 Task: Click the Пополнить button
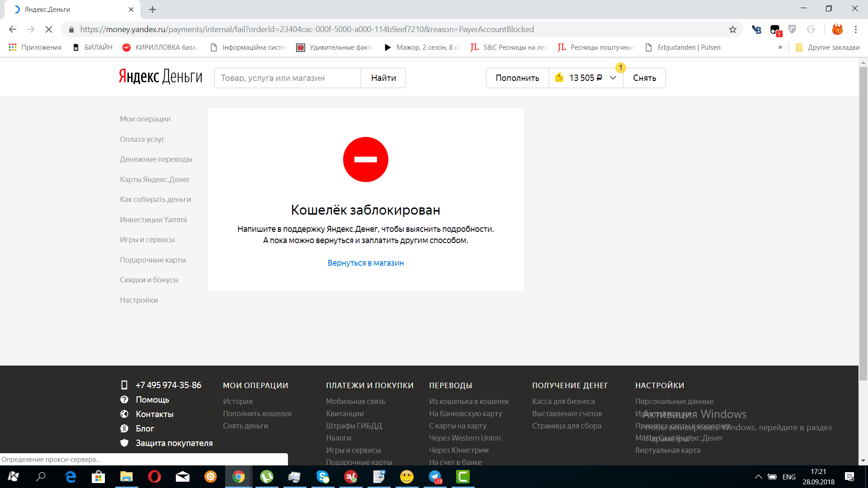517,78
